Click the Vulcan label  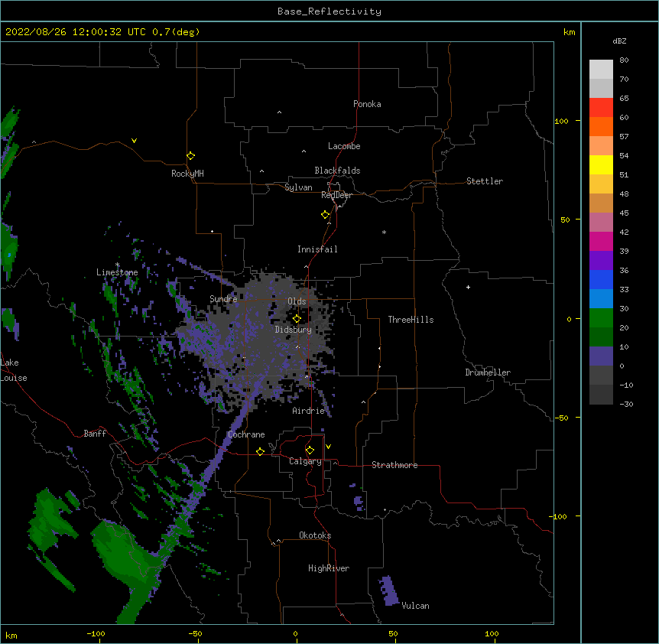click(x=415, y=606)
